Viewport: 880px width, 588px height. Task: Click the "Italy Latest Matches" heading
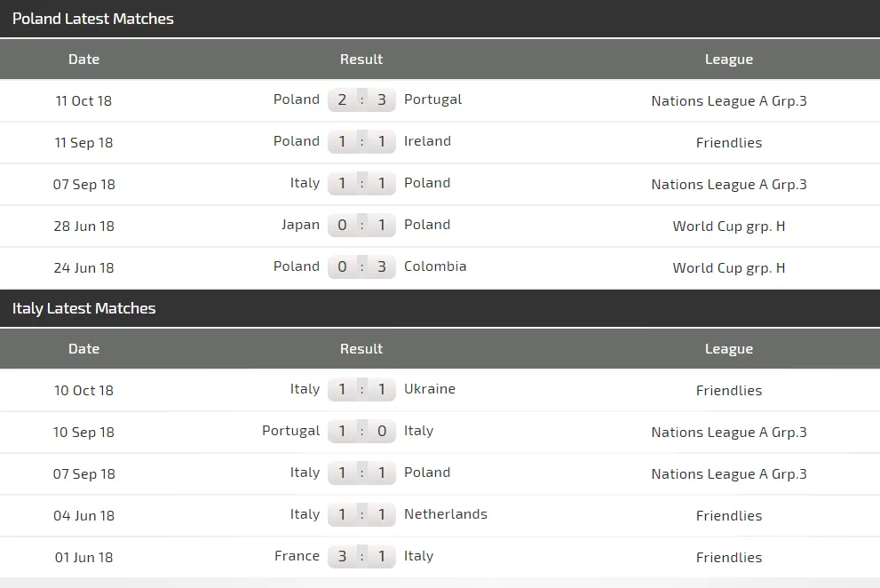(84, 308)
